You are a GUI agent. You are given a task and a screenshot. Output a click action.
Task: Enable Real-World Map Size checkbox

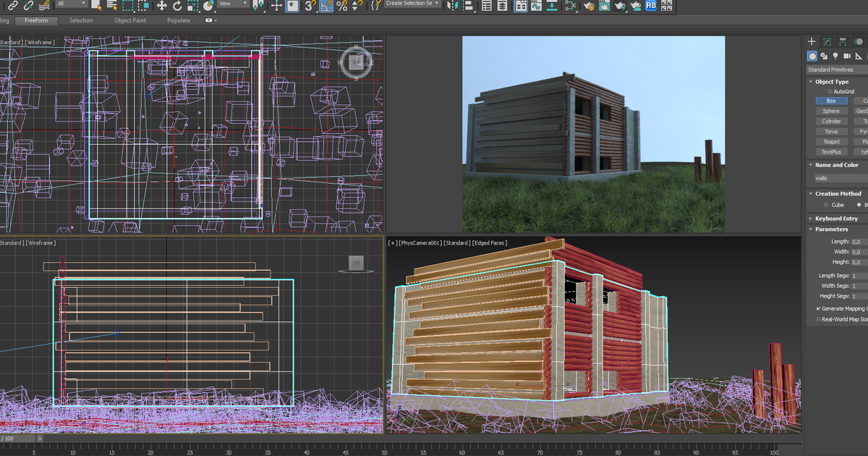819,319
